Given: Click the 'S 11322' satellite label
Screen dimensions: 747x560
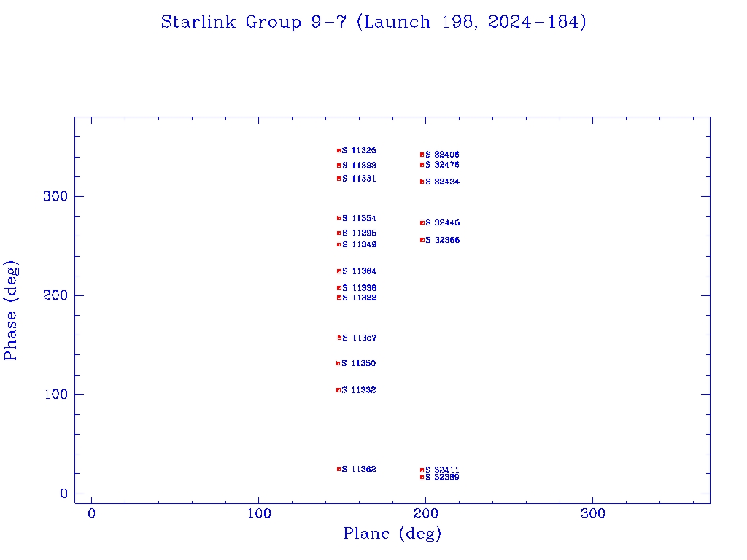Looking at the screenshot, I should pos(359,297).
